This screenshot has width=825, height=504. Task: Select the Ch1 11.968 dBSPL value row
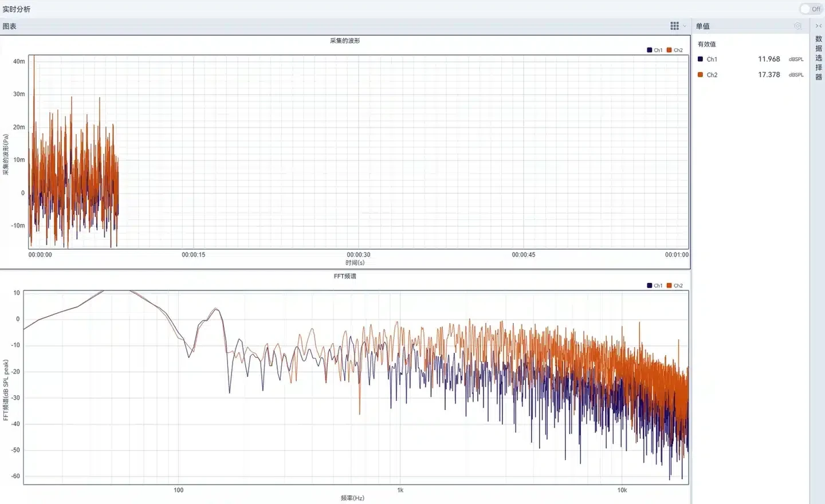pos(751,59)
